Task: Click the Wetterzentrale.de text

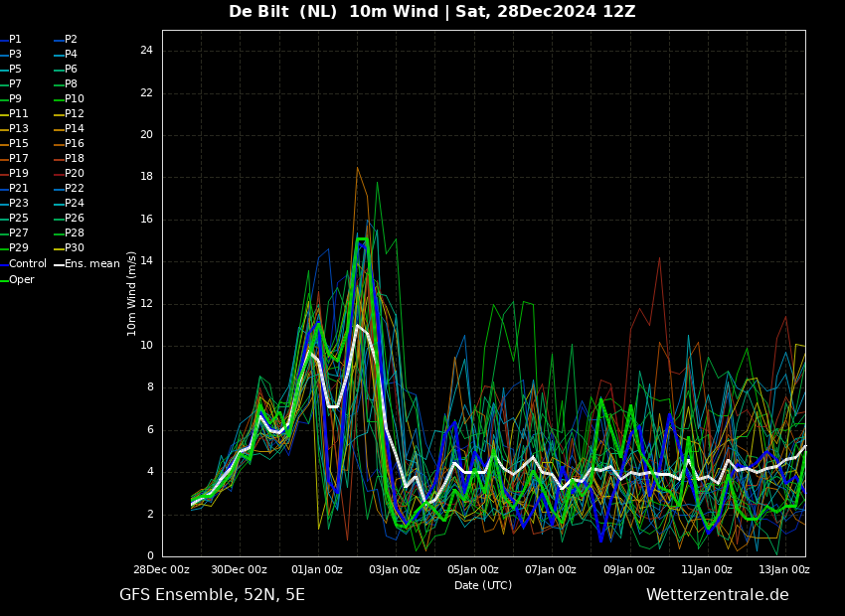Action: tap(717, 595)
